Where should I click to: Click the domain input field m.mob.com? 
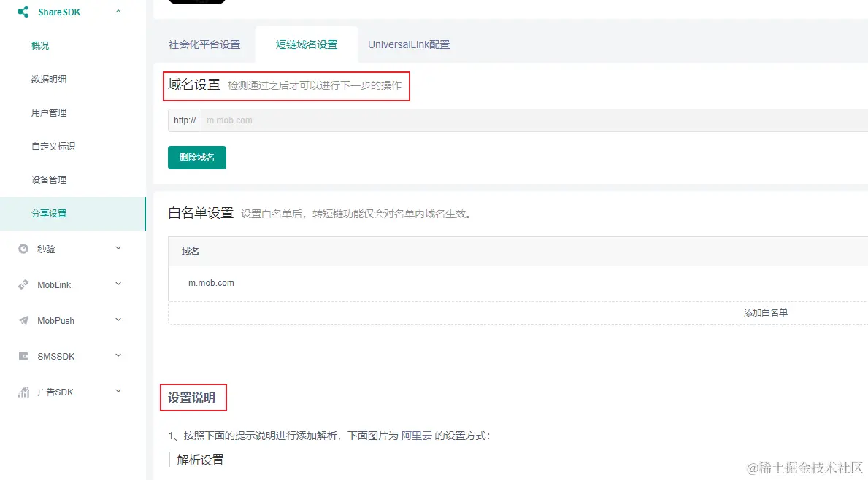pos(534,120)
